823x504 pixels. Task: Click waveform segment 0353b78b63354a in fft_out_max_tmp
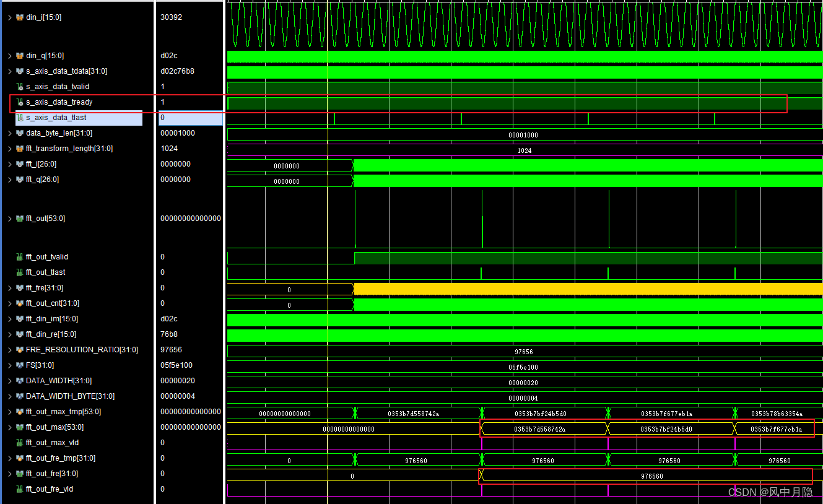click(x=777, y=414)
